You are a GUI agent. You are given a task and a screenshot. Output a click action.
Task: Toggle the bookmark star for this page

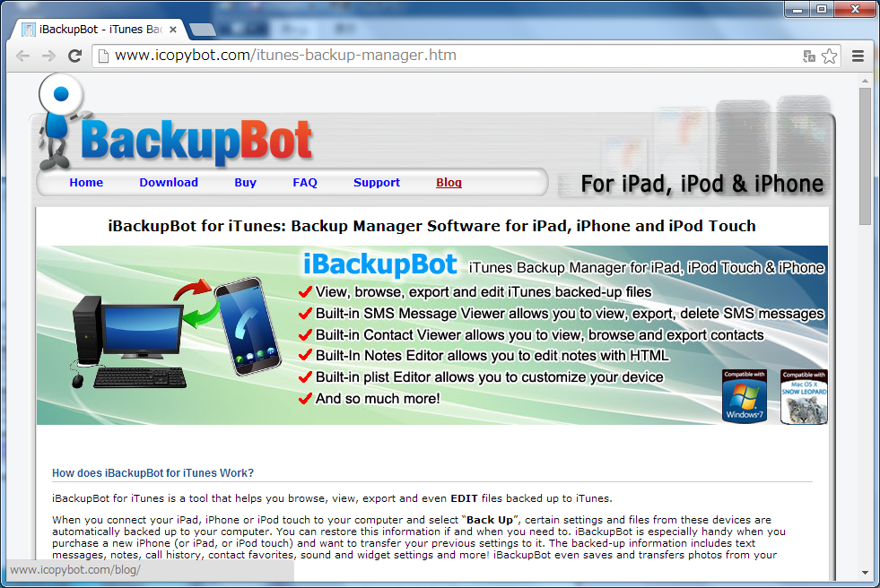tap(829, 56)
